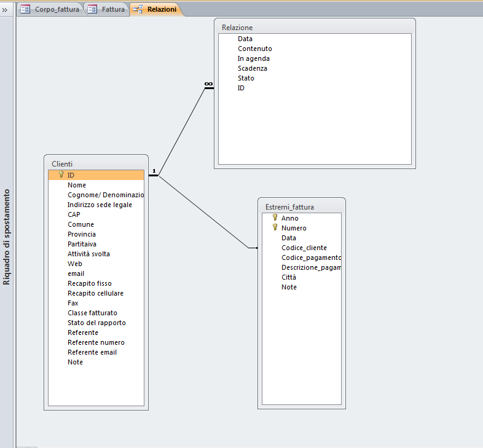This screenshot has height=448, width=483.
Task: Select the Descrizione_pagam field
Action: click(302, 267)
